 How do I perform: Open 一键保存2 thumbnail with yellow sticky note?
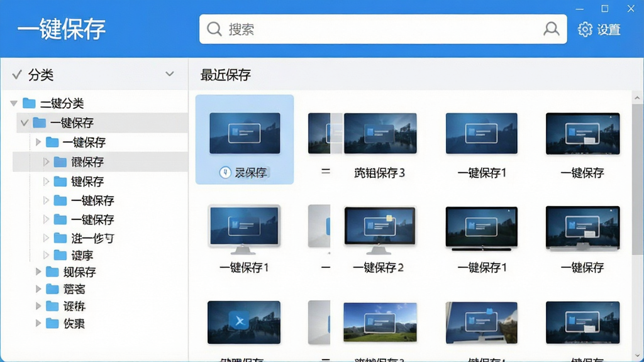379,230
